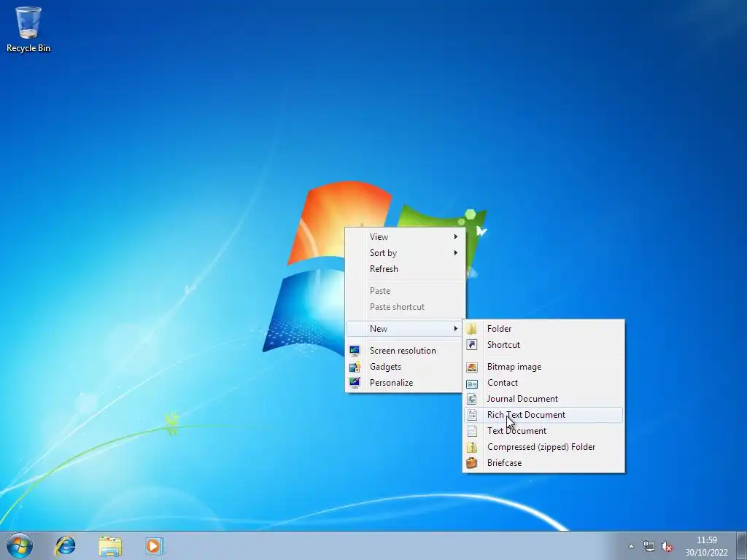Image resolution: width=747 pixels, height=560 pixels.
Task: Click the Briefcase icon
Action: (472, 463)
